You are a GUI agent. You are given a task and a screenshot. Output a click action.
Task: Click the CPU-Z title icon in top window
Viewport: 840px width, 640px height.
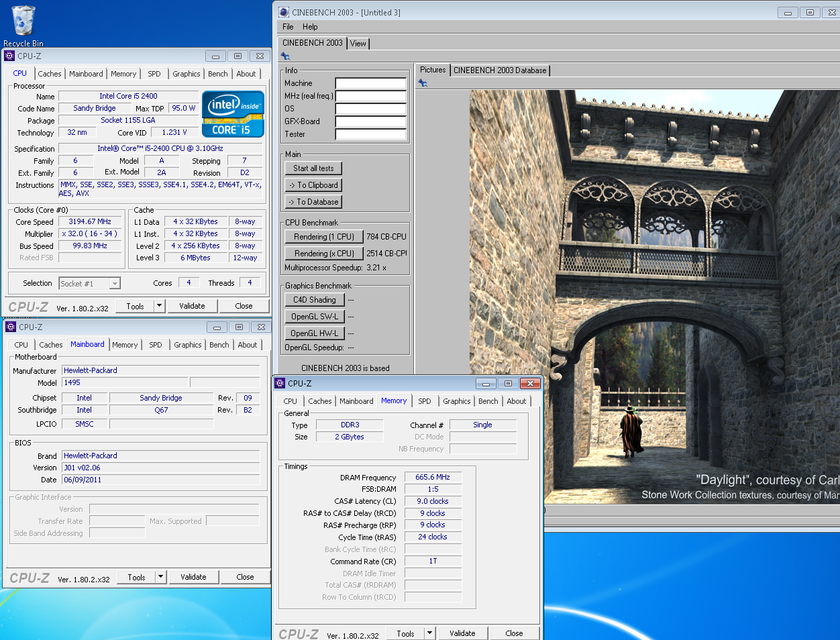coord(9,56)
